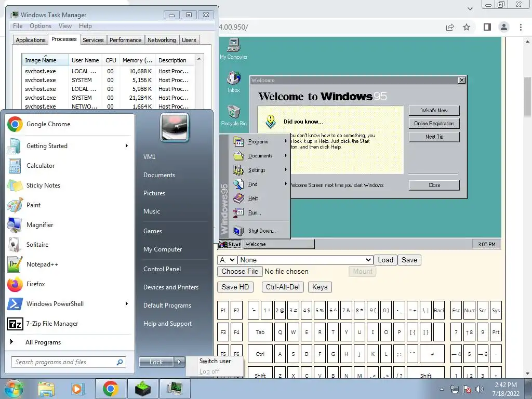Click Next Tip in Welcome dialog

434,137
